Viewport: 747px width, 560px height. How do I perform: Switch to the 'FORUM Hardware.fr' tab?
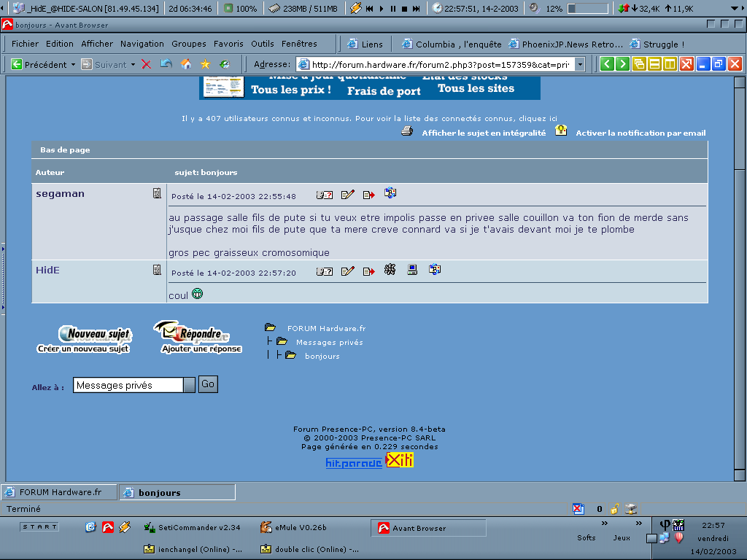click(58, 491)
